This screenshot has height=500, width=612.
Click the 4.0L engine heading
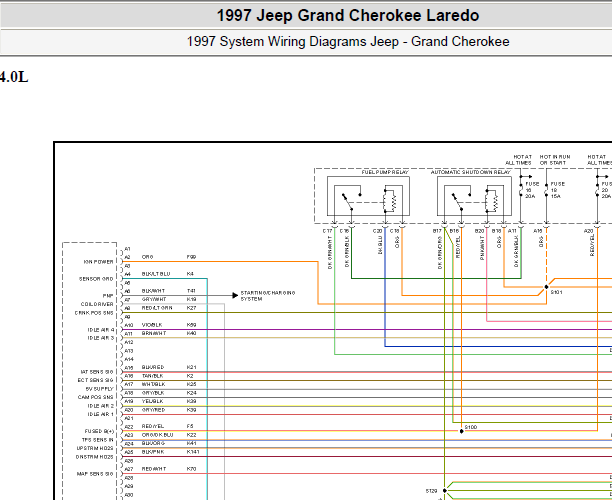[x=14, y=77]
